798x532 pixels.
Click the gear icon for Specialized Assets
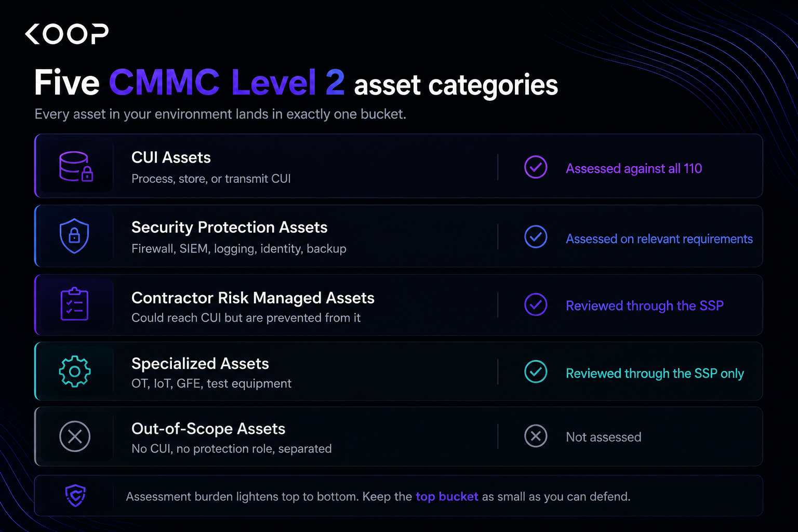coord(75,371)
